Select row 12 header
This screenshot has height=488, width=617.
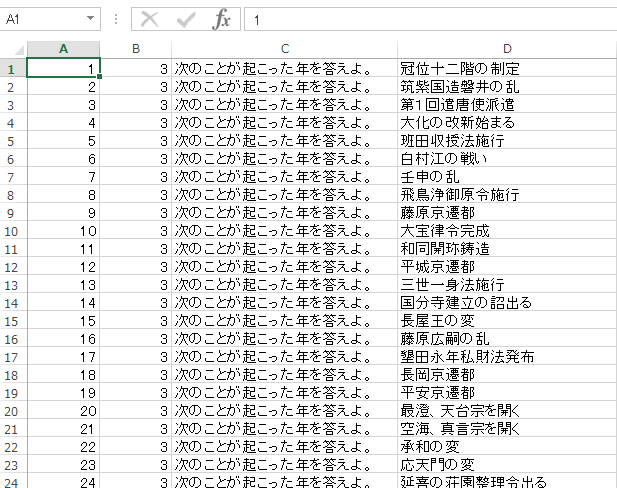[12, 267]
